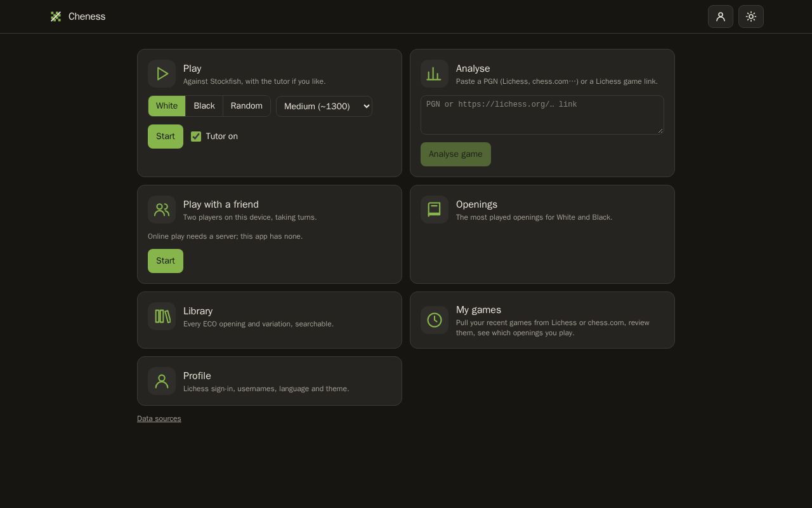Click the My games clock icon
The width and height of the screenshot is (812, 508).
[435, 320]
